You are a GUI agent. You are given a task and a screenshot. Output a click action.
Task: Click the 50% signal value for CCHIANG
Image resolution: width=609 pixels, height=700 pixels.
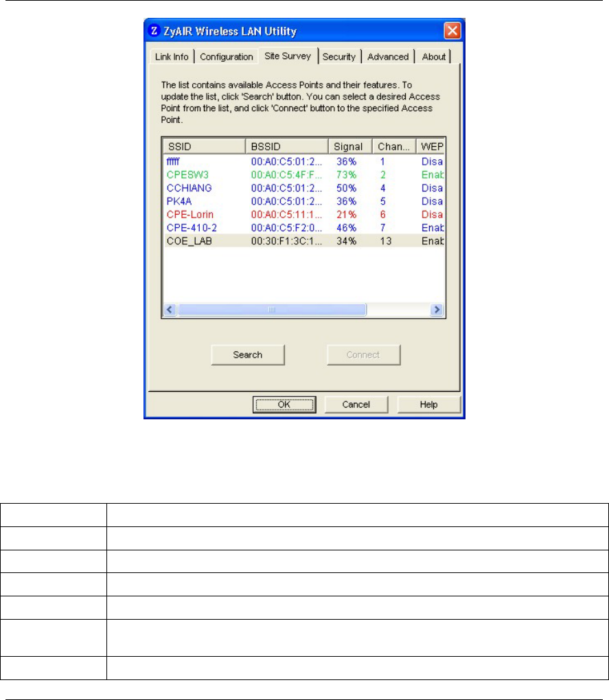point(347,188)
